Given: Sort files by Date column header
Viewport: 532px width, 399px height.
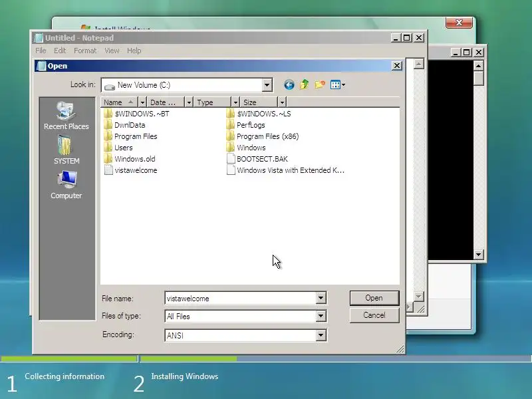Looking at the screenshot, I should [166, 102].
